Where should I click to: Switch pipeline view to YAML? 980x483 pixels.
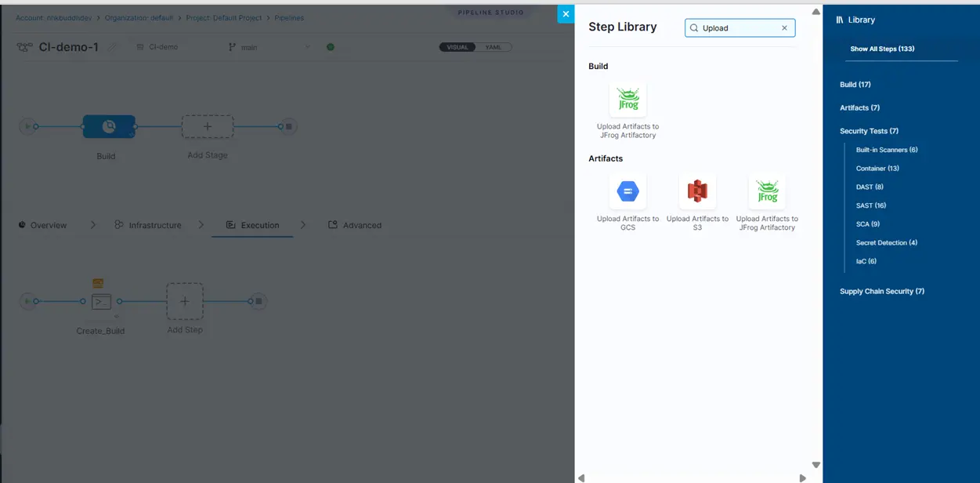pyautogui.click(x=494, y=47)
